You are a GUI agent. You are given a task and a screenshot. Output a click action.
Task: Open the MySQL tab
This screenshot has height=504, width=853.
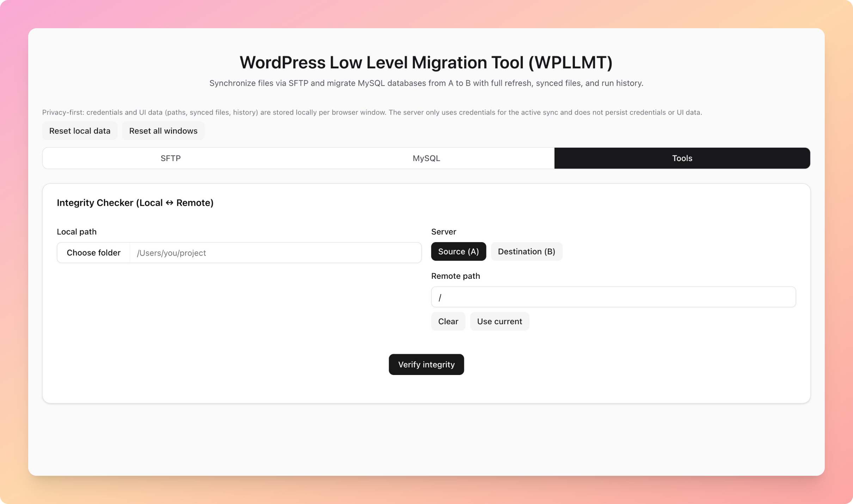tap(426, 158)
